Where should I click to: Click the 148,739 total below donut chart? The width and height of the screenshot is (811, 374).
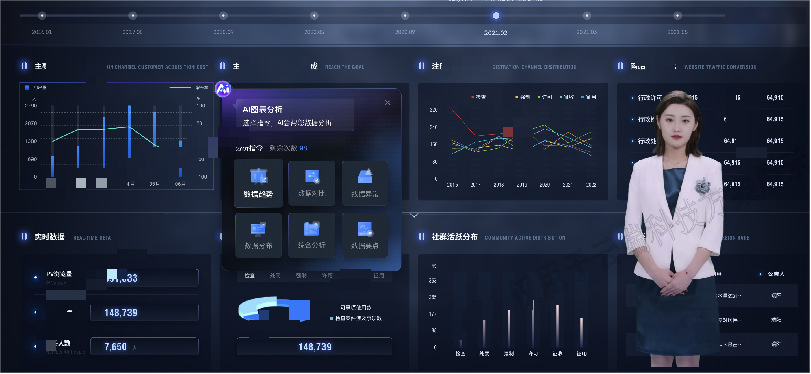pyautogui.click(x=314, y=346)
